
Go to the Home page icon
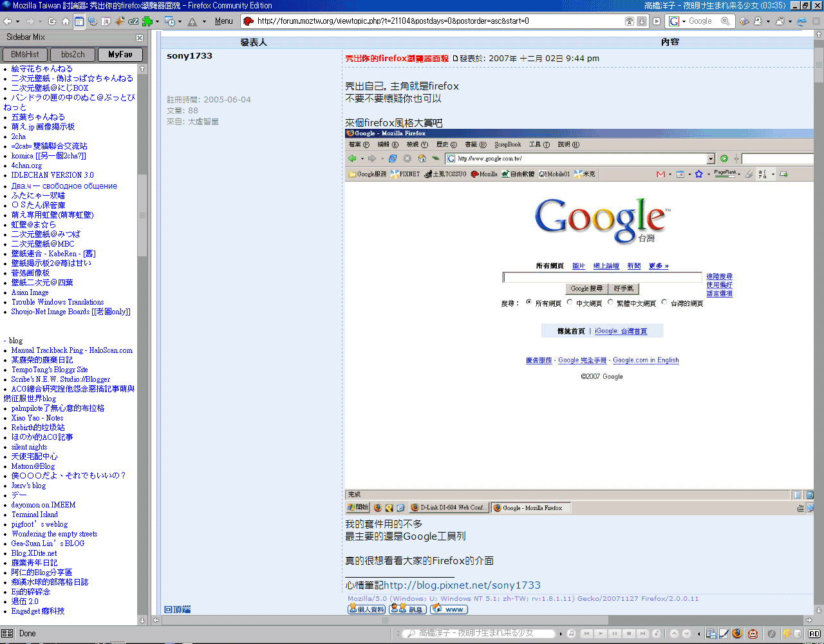pos(65,21)
